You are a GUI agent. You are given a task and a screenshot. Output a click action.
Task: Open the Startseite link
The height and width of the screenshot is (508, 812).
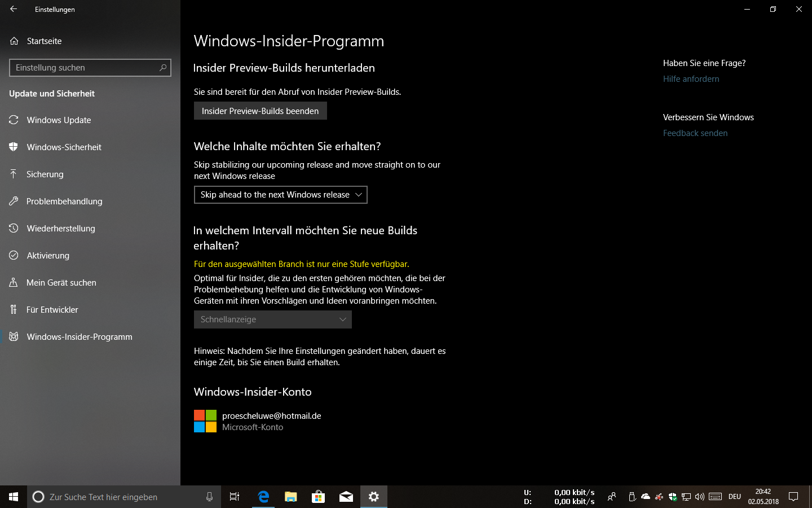[44, 41]
